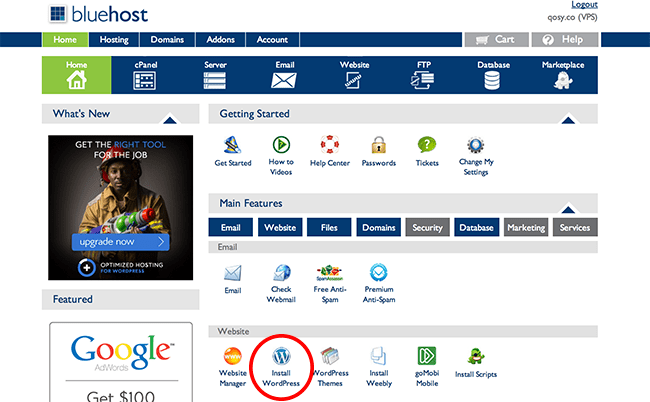Open the Passwords padlock icon
Image resolution: width=650 pixels, height=402 pixels.
pos(378,145)
